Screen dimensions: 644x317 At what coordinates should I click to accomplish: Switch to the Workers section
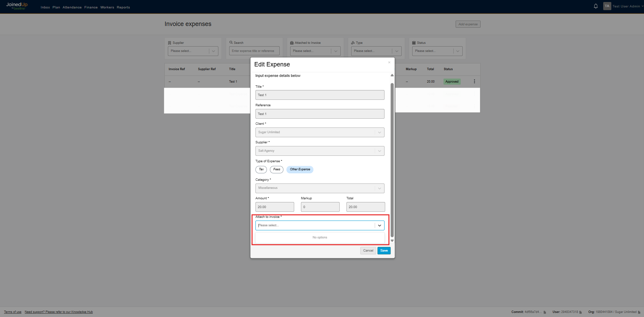(x=107, y=7)
